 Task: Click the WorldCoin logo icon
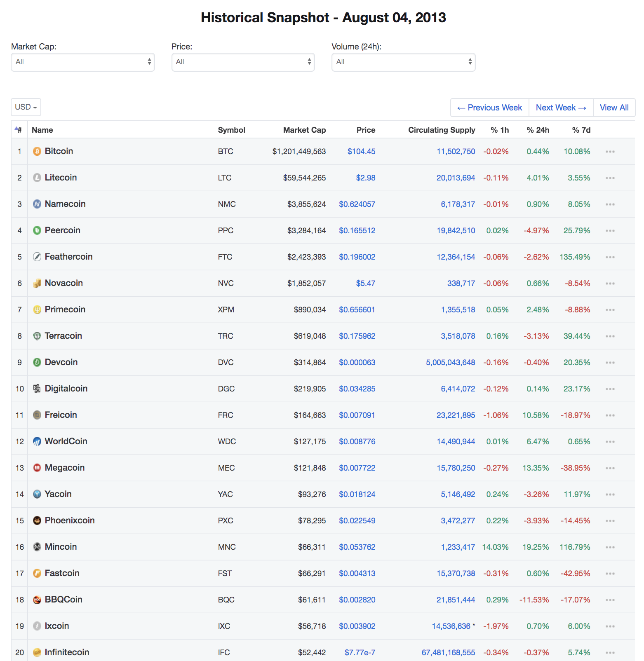[x=37, y=441]
